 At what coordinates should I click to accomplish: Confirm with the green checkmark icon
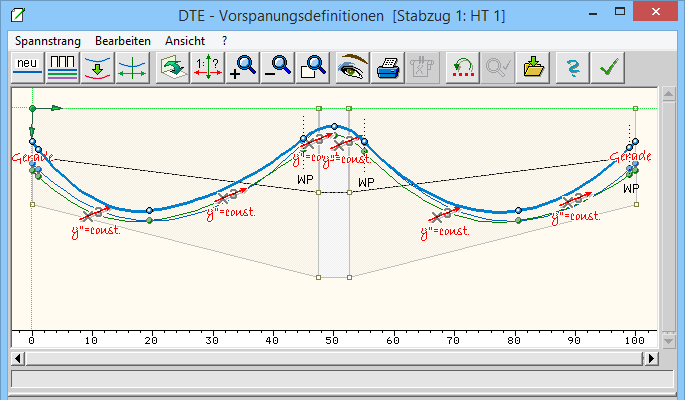click(606, 67)
